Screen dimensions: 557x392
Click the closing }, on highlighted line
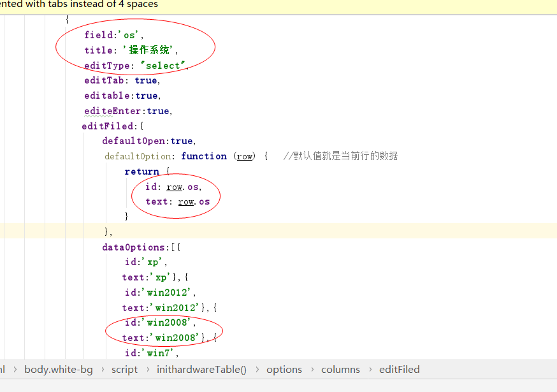tap(108, 232)
